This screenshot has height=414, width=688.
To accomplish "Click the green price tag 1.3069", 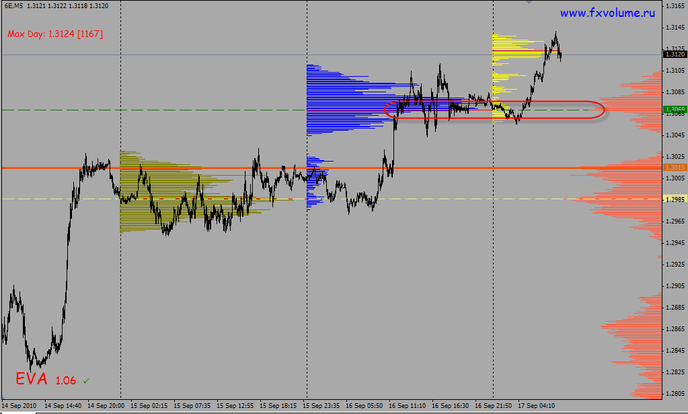I will coord(674,110).
